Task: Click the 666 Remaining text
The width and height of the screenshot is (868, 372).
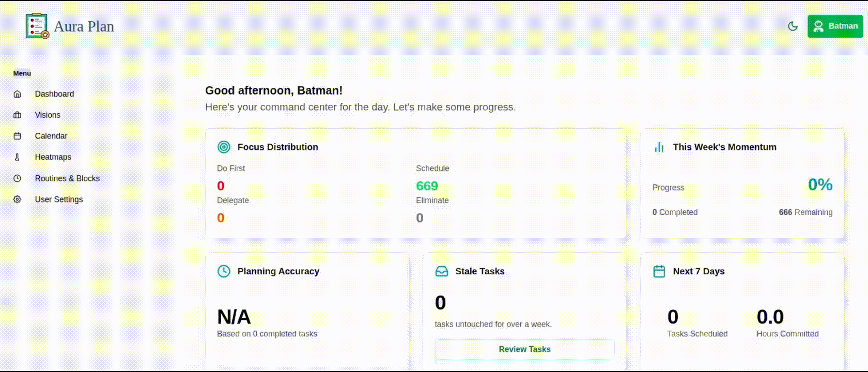Action: point(805,212)
